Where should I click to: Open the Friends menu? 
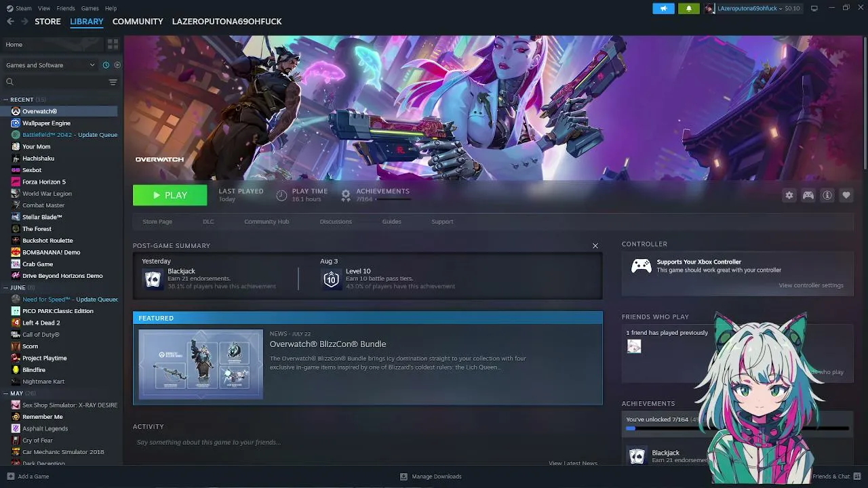point(66,8)
